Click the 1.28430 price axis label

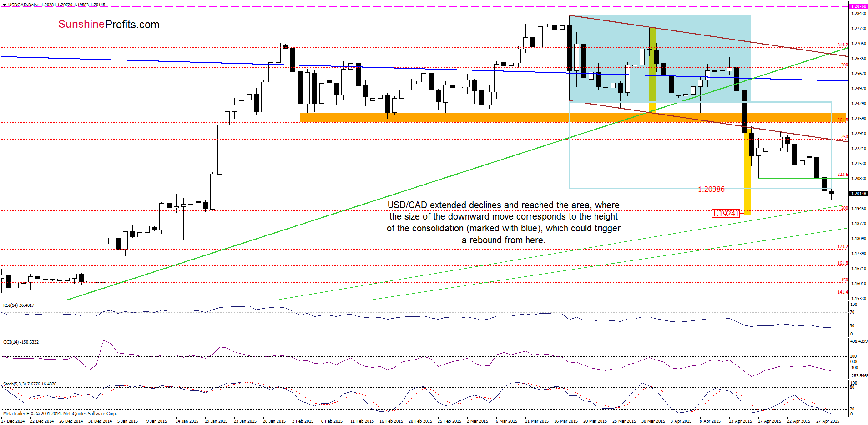click(859, 14)
